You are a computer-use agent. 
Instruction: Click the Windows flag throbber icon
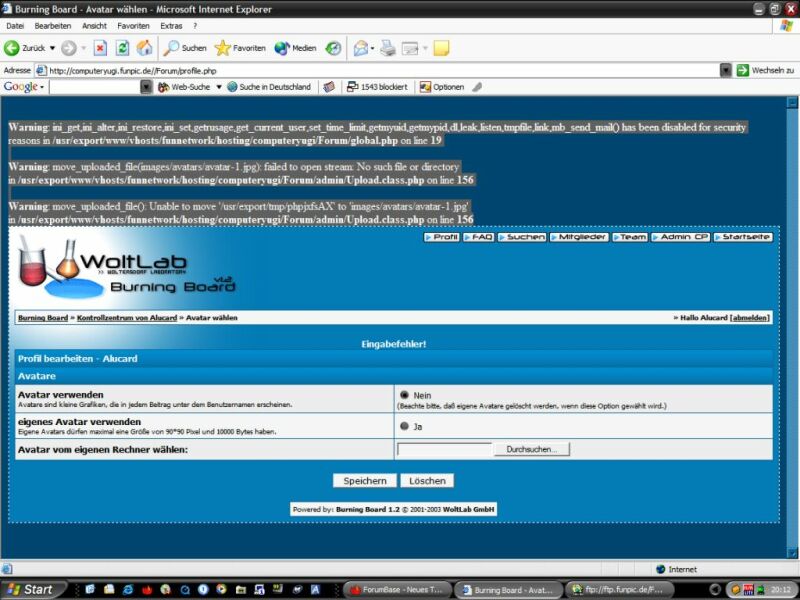pos(786,26)
